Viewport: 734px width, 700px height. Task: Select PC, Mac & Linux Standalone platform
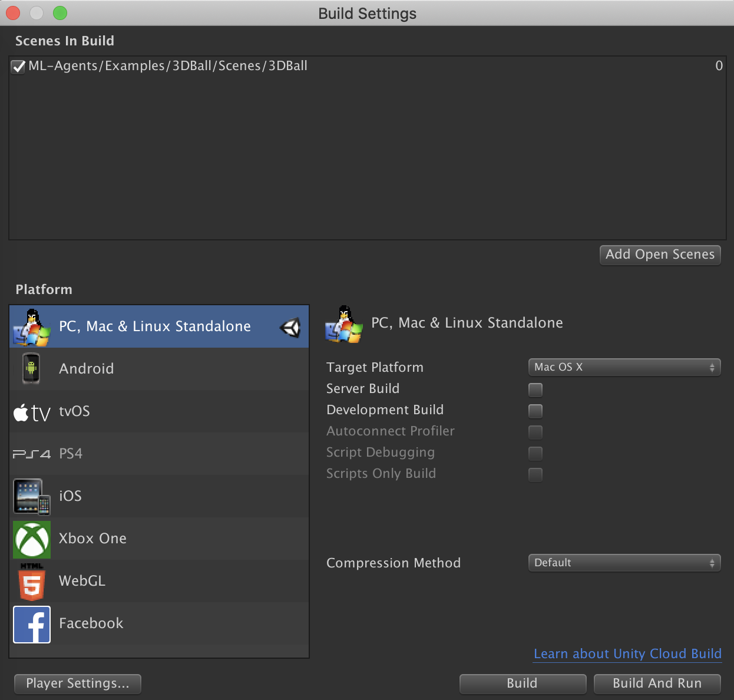coord(154,326)
